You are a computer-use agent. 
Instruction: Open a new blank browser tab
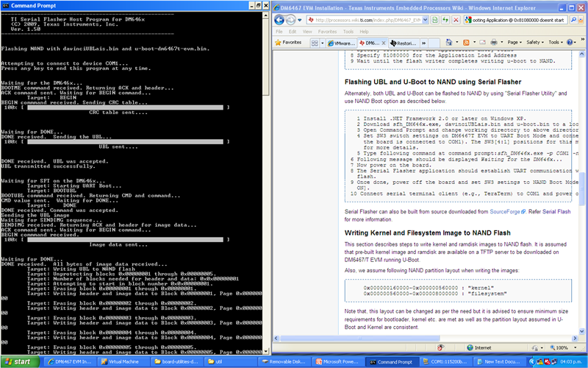click(x=434, y=43)
